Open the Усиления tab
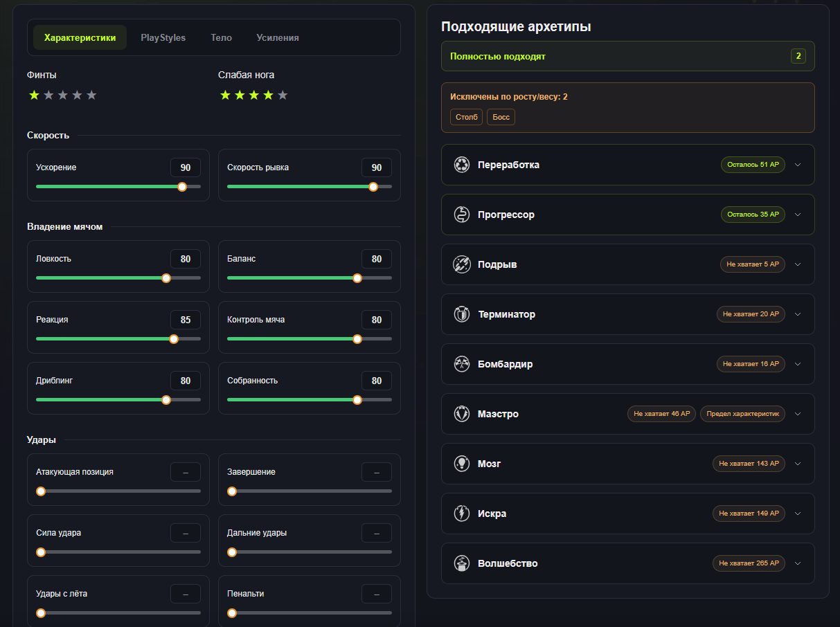Viewport: 840px width, 627px height. (x=278, y=37)
